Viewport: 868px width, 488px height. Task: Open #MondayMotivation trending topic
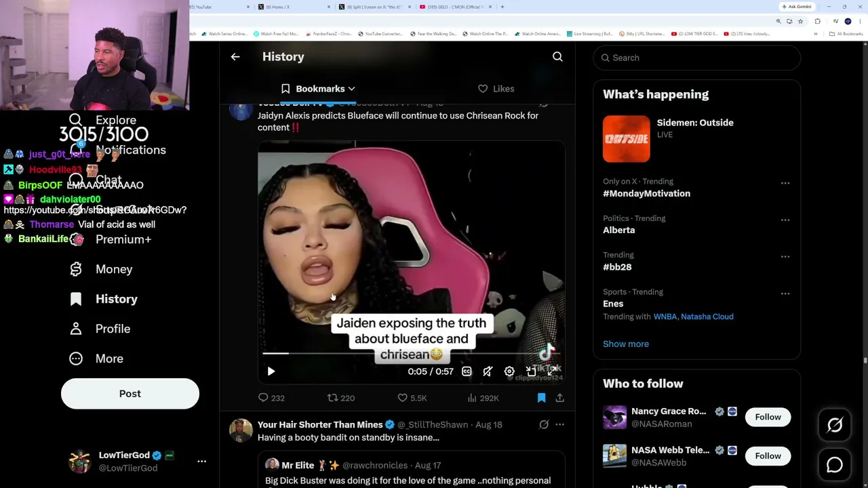coord(647,193)
